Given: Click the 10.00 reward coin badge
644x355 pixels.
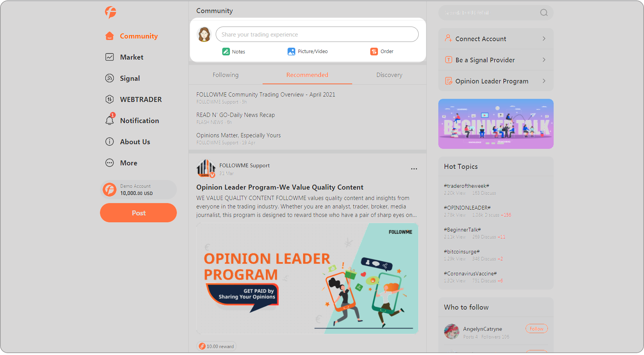Looking at the screenshot, I should pyautogui.click(x=216, y=346).
